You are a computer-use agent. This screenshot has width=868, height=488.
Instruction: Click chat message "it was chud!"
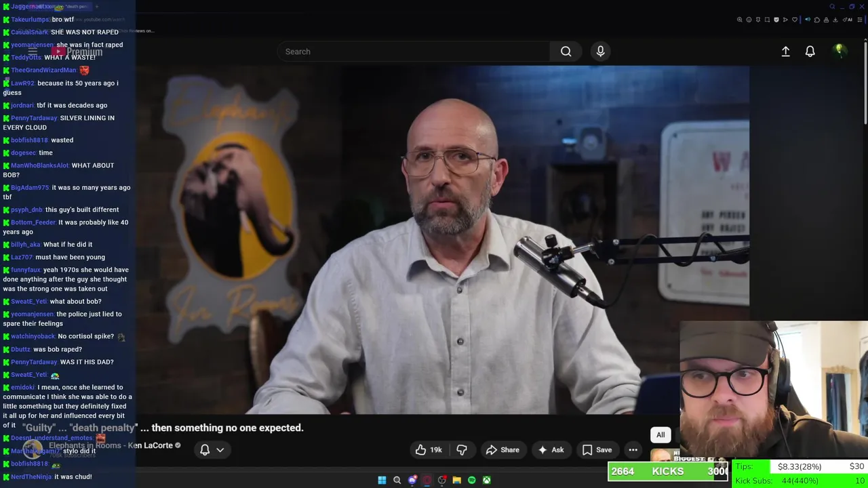tap(73, 476)
